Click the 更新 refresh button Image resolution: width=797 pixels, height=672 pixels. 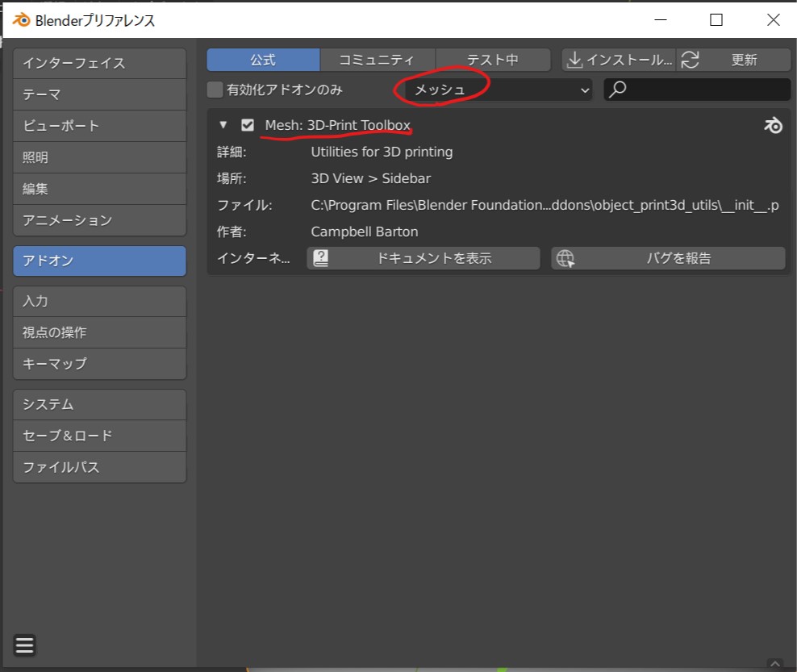(733, 60)
